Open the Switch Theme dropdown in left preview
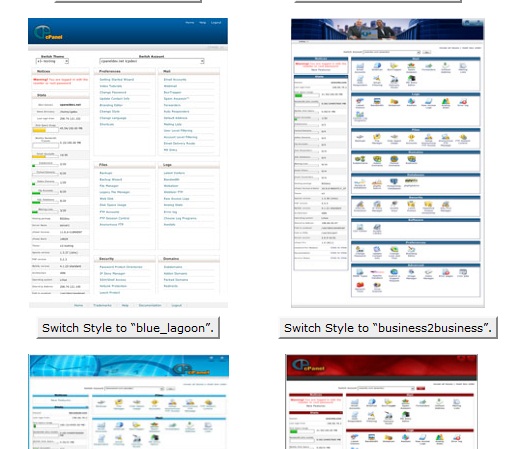This screenshot has height=449, width=518. pos(52,61)
